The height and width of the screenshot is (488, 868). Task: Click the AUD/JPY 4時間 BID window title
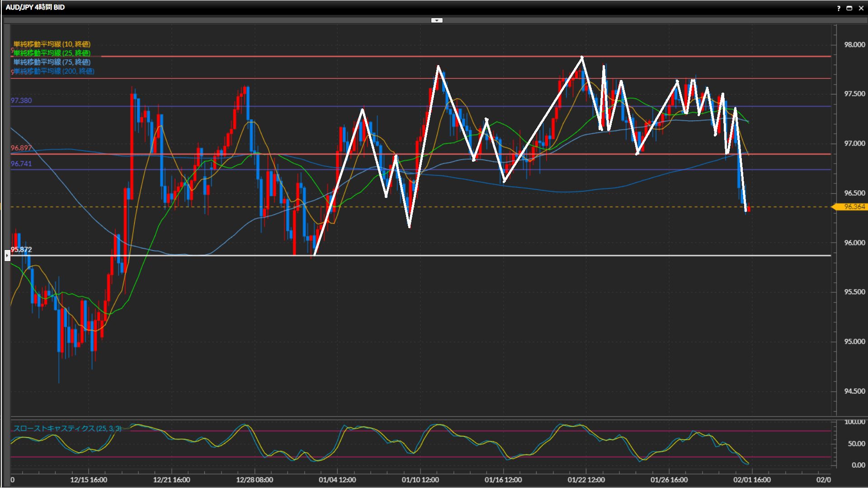click(x=35, y=7)
